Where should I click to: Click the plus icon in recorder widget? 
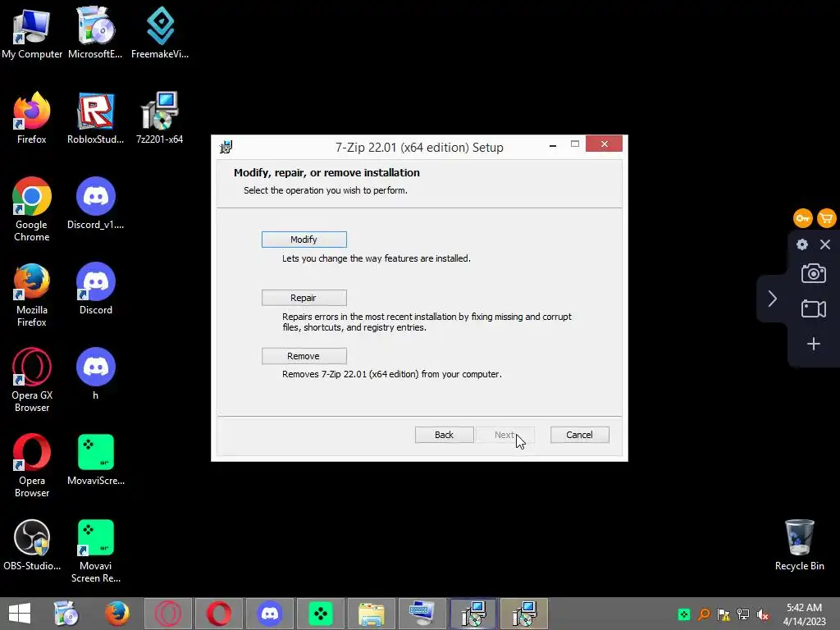click(x=813, y=344)
